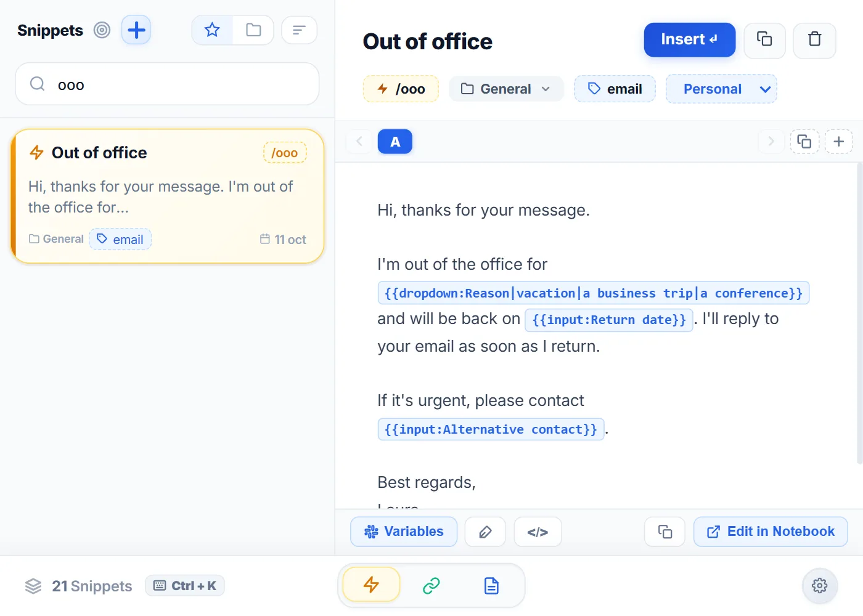Viewport: 863px width, 616px height.
Task: Click the 21 Snippets counter
Action: tap(78, 586)
